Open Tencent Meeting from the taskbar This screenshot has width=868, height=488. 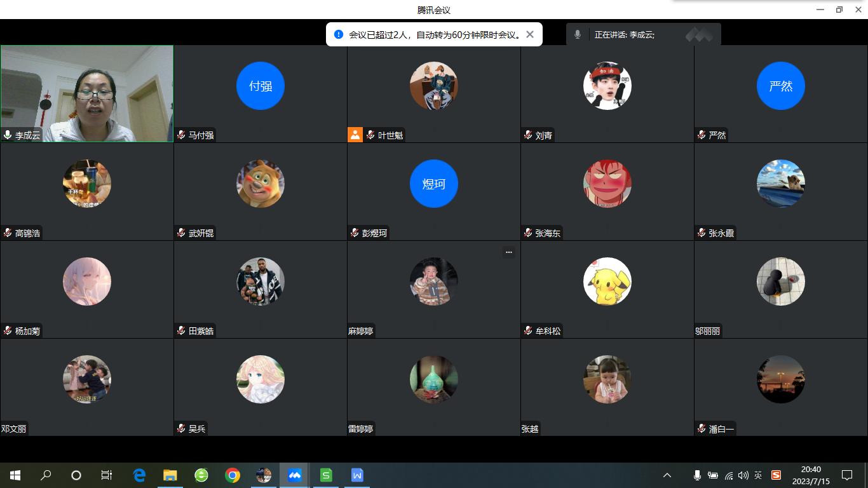point(295,475)
